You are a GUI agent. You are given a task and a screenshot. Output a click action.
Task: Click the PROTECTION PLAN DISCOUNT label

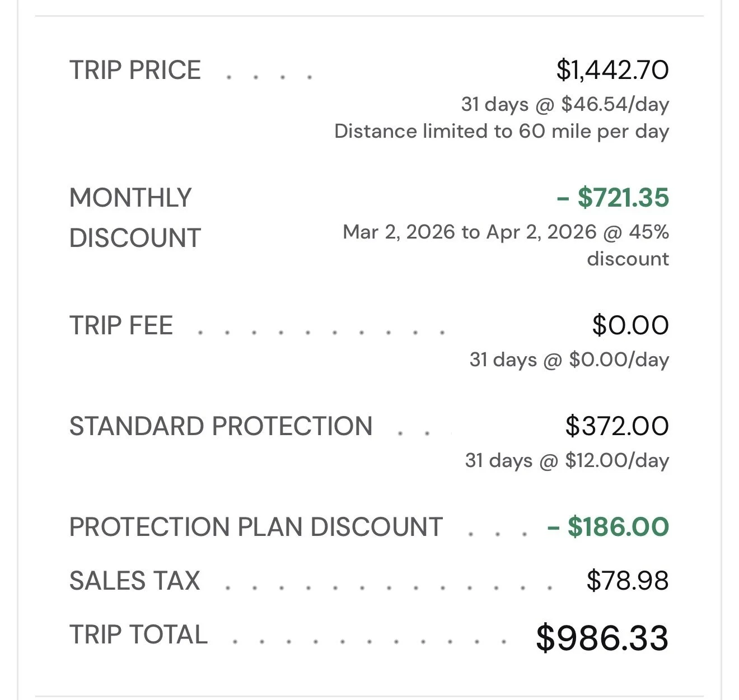256,528
